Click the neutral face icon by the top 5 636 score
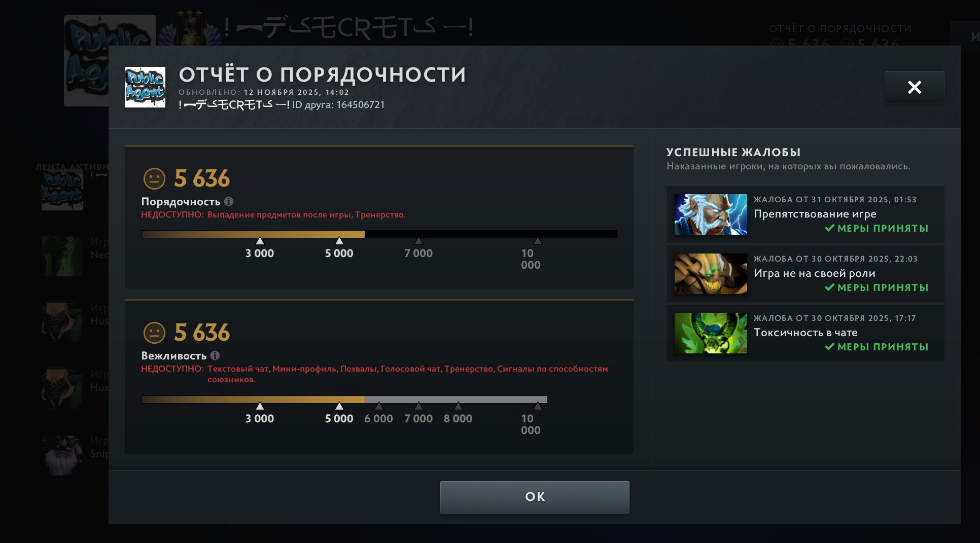This screenshot has height=543, width=980. [x=155, y=178]
